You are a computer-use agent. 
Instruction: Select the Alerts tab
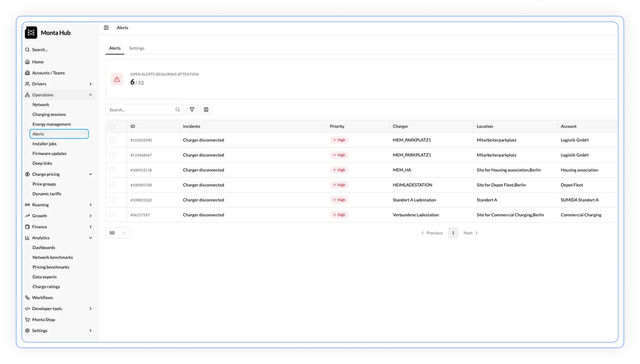point(115,48)
